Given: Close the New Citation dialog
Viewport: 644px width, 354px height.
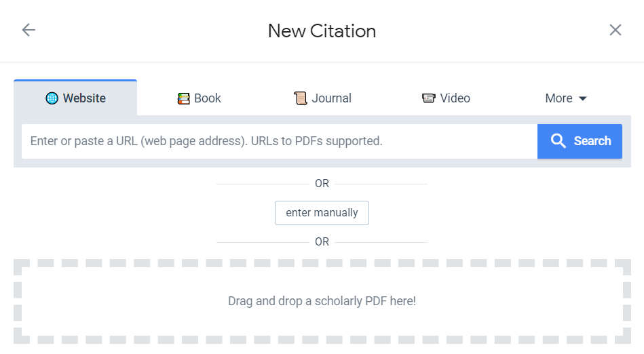Looking at the screenshot, I should (x=615, y=30).
